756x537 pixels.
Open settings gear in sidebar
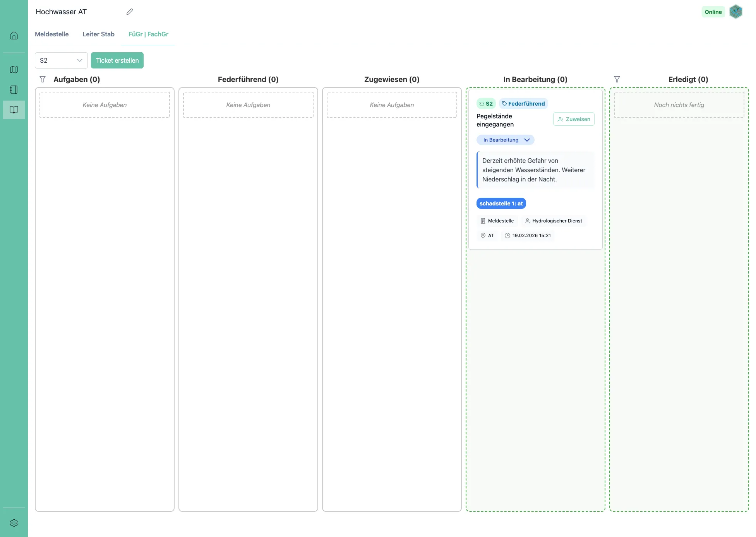pos(14,523)
